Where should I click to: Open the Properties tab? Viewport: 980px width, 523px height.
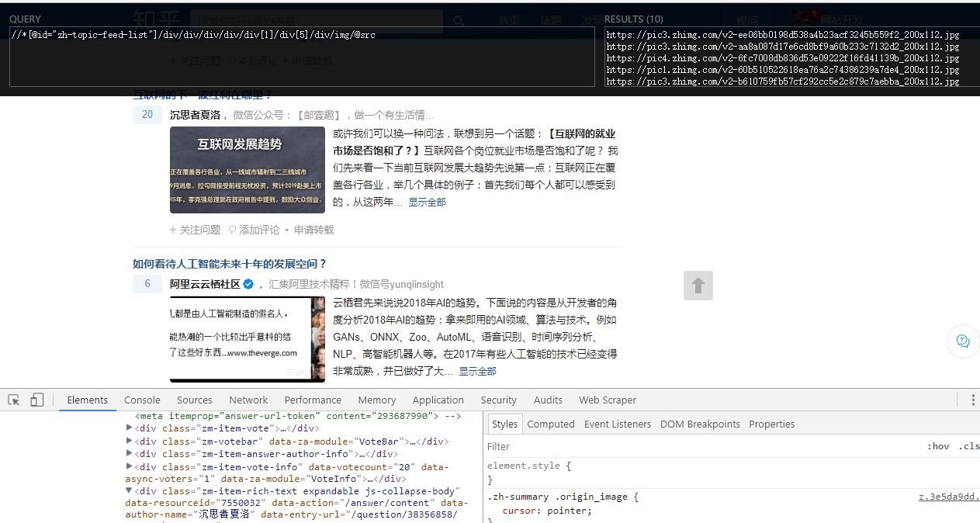tap(772, 424)
